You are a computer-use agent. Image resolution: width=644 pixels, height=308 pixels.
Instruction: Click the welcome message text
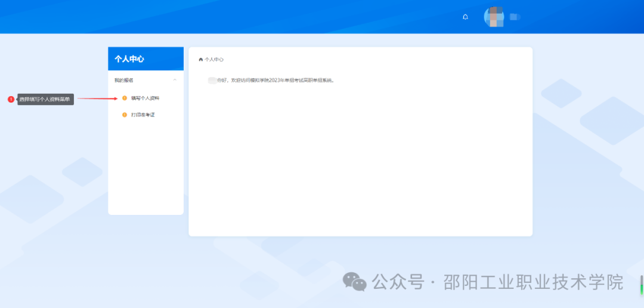pos(275,80)
